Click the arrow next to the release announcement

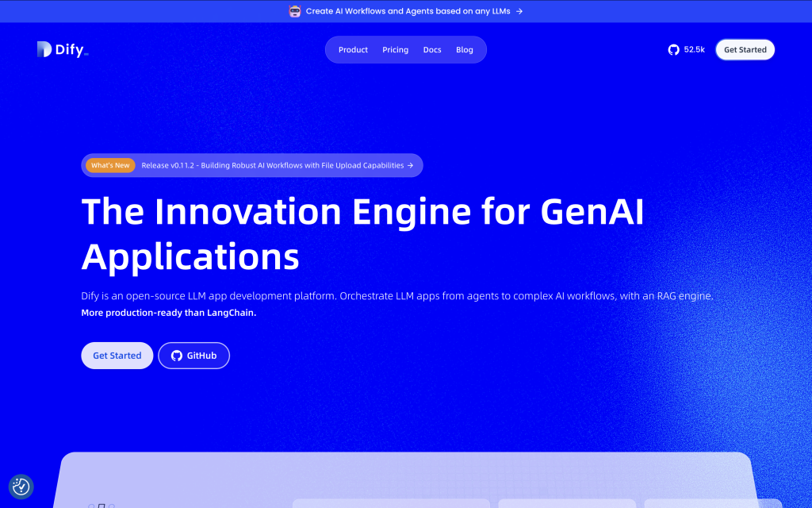pyautogui.click(x=411, y=165)
